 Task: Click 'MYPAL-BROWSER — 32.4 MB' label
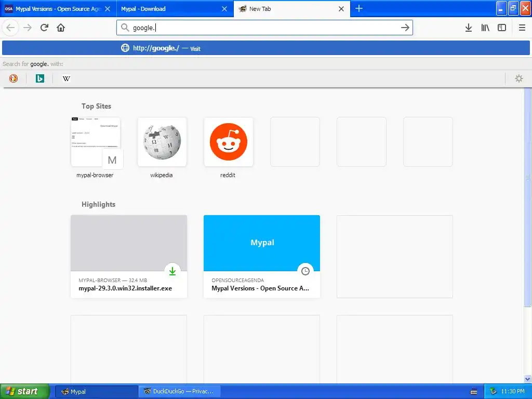point(113,280)
